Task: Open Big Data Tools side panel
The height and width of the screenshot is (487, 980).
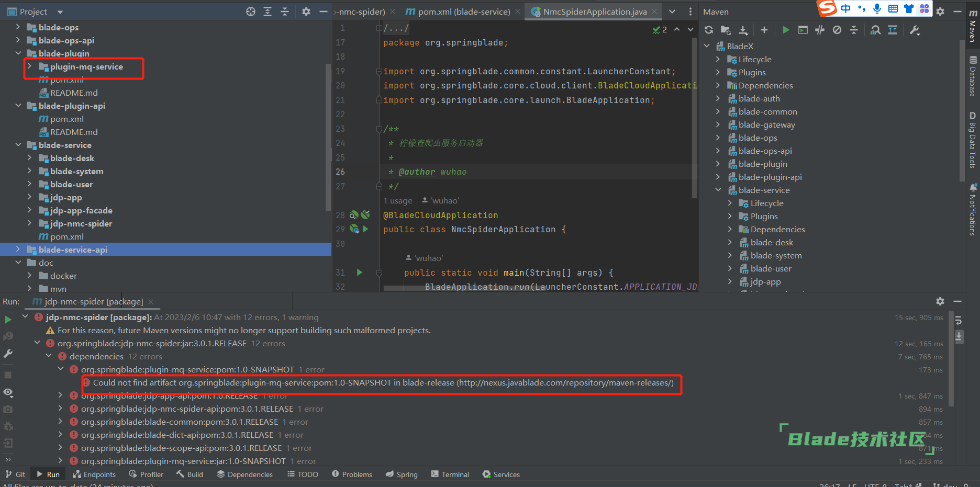Action: (x=973, y=140)
